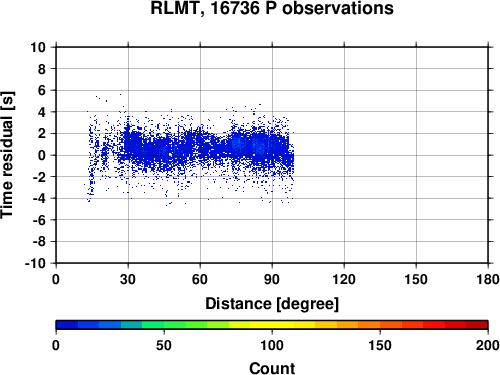The image size is (500, 375).
Task: Click the Distance [degree] axis label
Action: 272,304
